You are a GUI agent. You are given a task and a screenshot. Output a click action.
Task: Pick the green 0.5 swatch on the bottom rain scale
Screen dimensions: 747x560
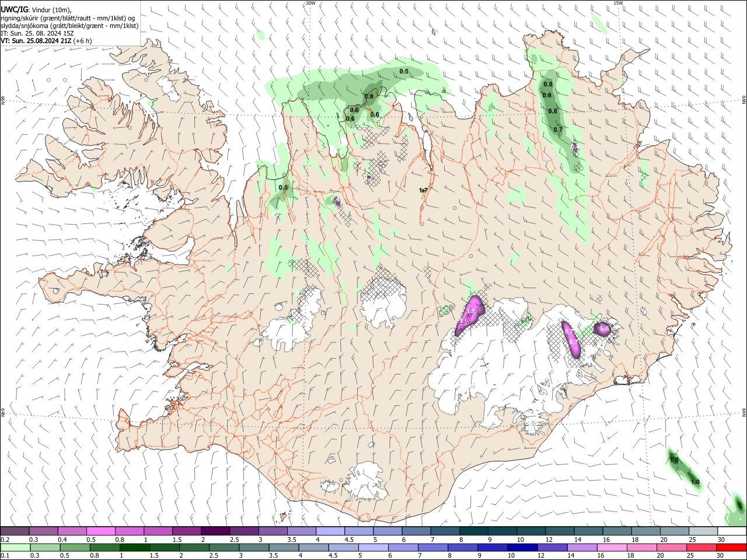tap(75, 547)
